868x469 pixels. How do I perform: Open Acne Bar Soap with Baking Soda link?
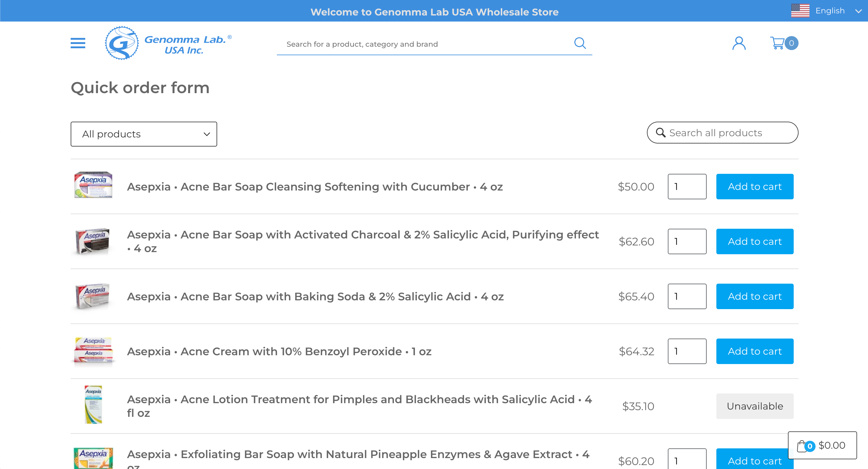click(x=315, y=296)
